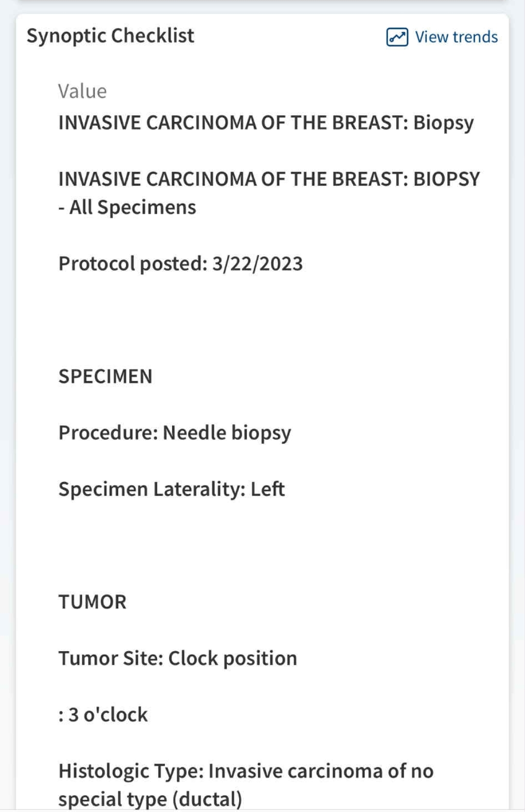Select the first INVASIVE CARCINOMA: Biopsy line

(x=266, y=123)
